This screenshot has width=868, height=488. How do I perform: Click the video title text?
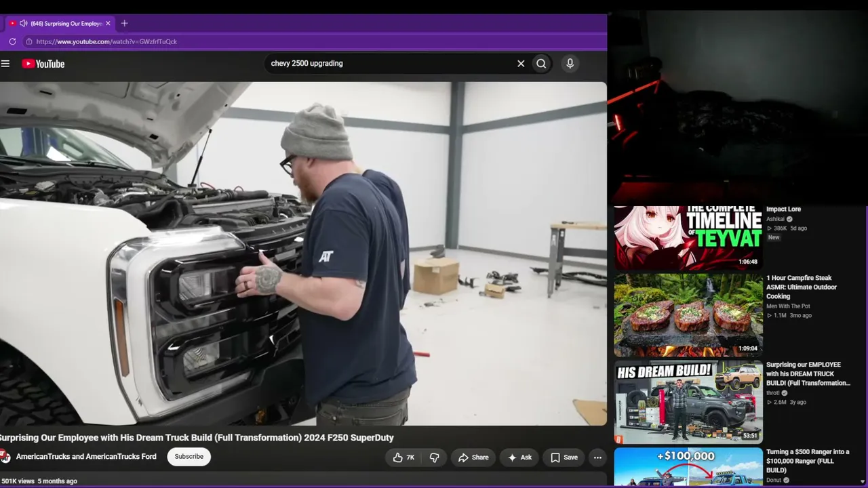(x=197, y=438)
